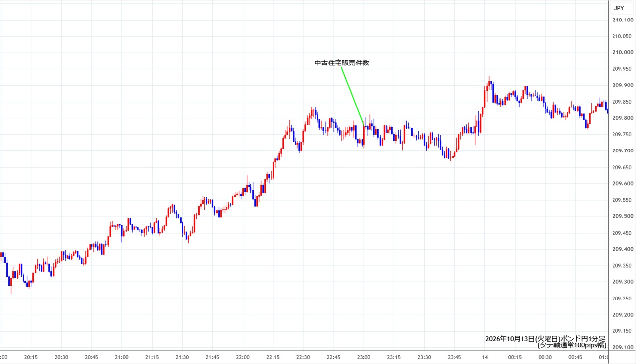The image size is (636, 364).
Task: Click the 209.750 price level label
Action: tap(622, 135)
